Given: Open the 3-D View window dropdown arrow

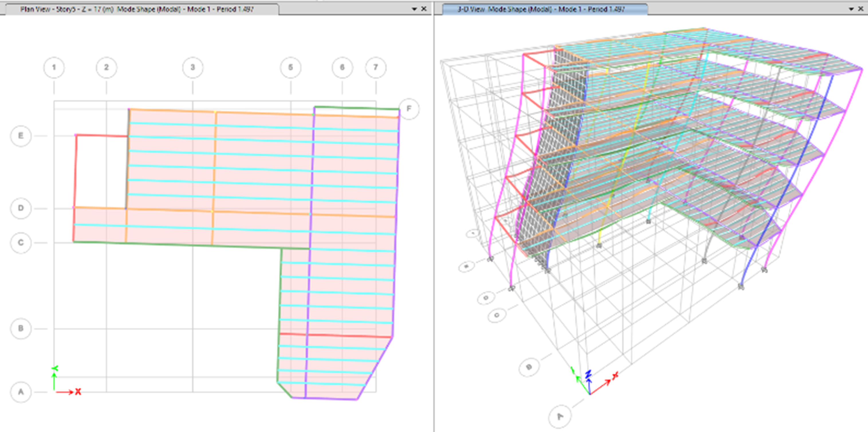Looking at the screenshot, I should pos(851,9).
